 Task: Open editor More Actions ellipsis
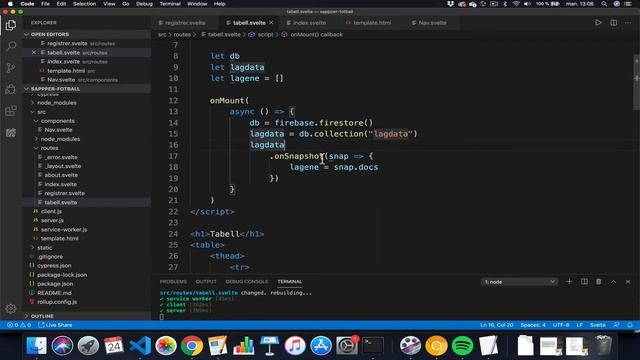(x=628, y=23)
